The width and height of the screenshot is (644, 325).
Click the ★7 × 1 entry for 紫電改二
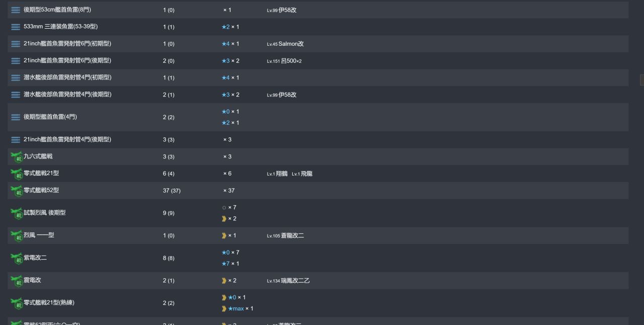[230, 264]
